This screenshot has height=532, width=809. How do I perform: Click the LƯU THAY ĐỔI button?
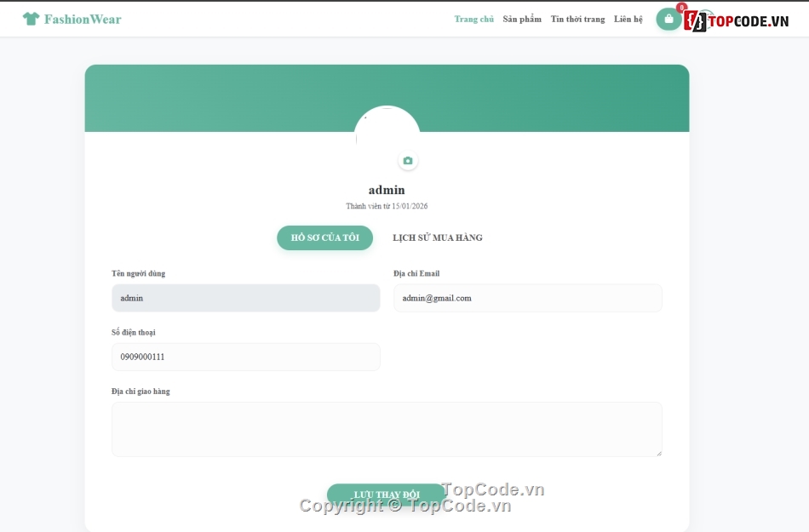(387, 495)
